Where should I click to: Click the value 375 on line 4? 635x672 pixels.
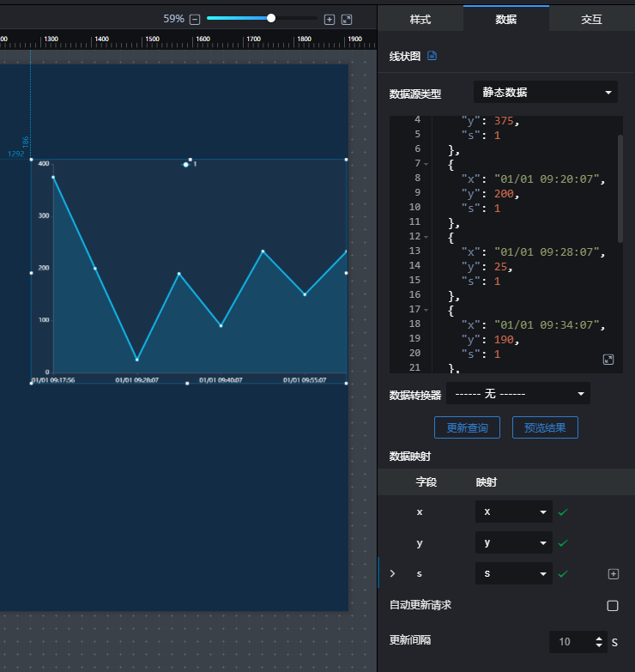pyautogui.click(x=504, y=121)
